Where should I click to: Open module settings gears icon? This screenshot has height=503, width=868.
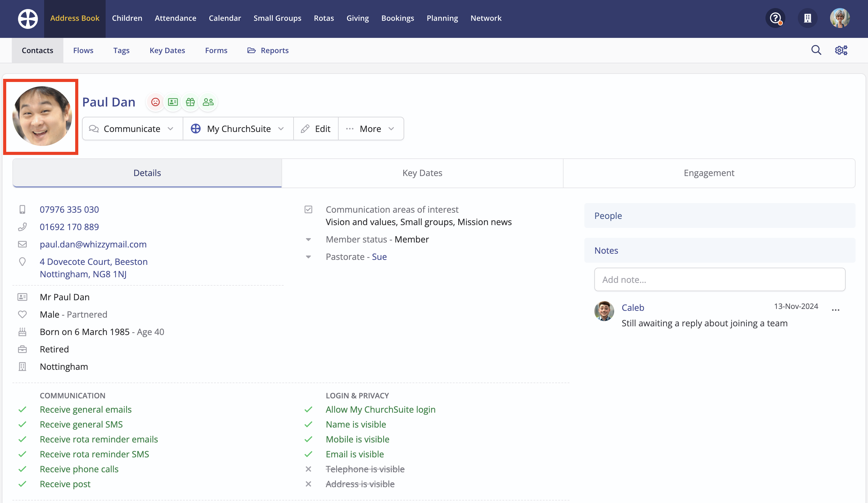(841, 50)
